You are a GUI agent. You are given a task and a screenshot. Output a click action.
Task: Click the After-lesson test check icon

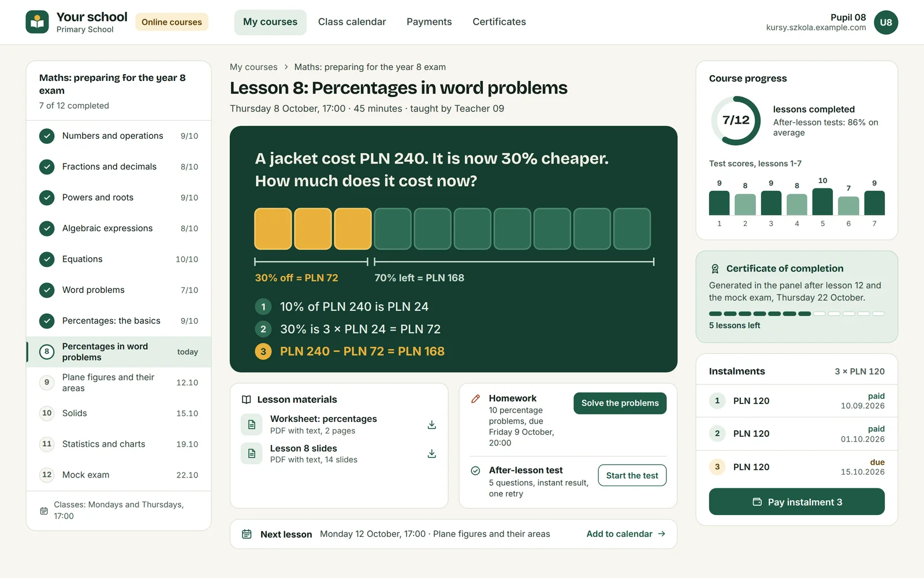coord(475,470)
